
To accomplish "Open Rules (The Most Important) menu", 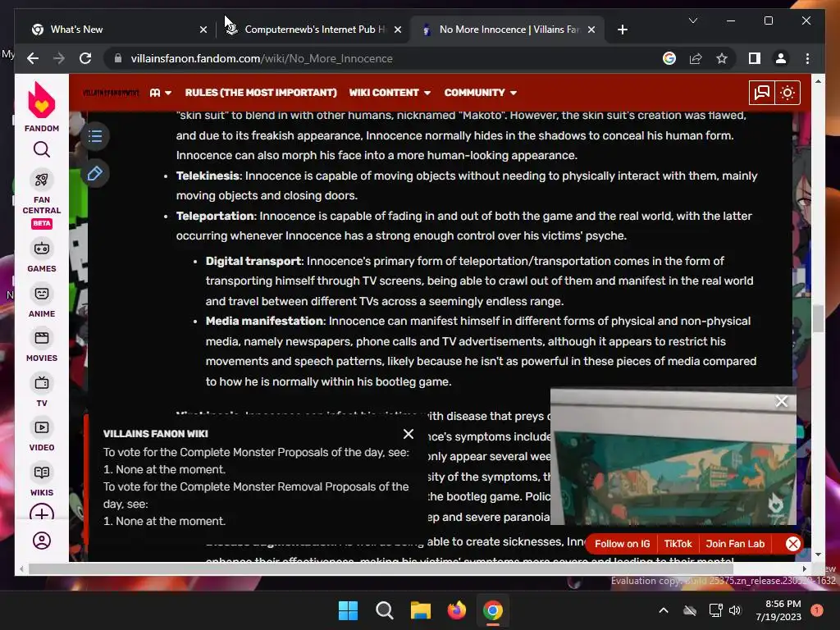I will coord(261,93).
